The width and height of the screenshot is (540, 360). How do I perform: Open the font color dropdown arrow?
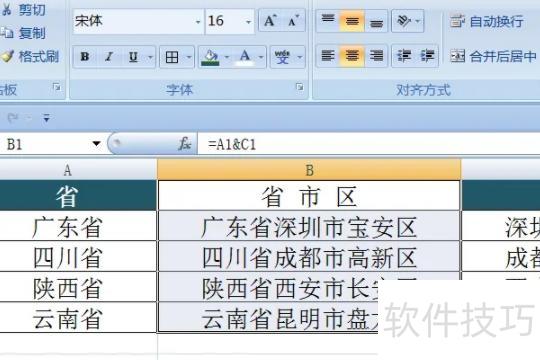tap(261, 57)
